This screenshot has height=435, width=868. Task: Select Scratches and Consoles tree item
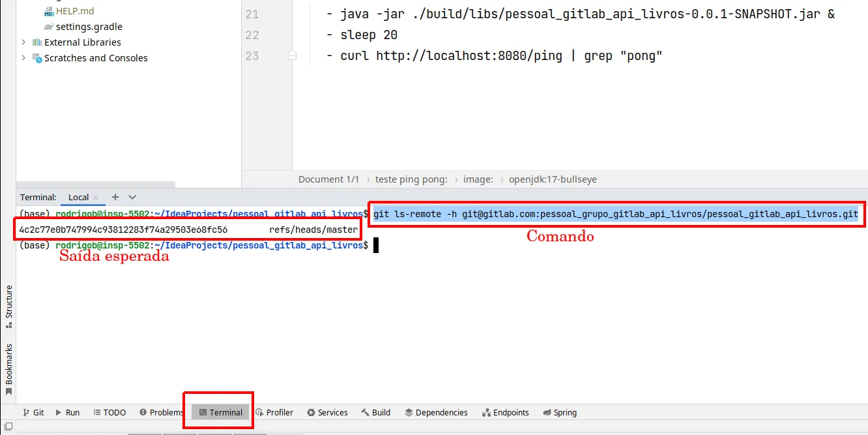(96, 58)
